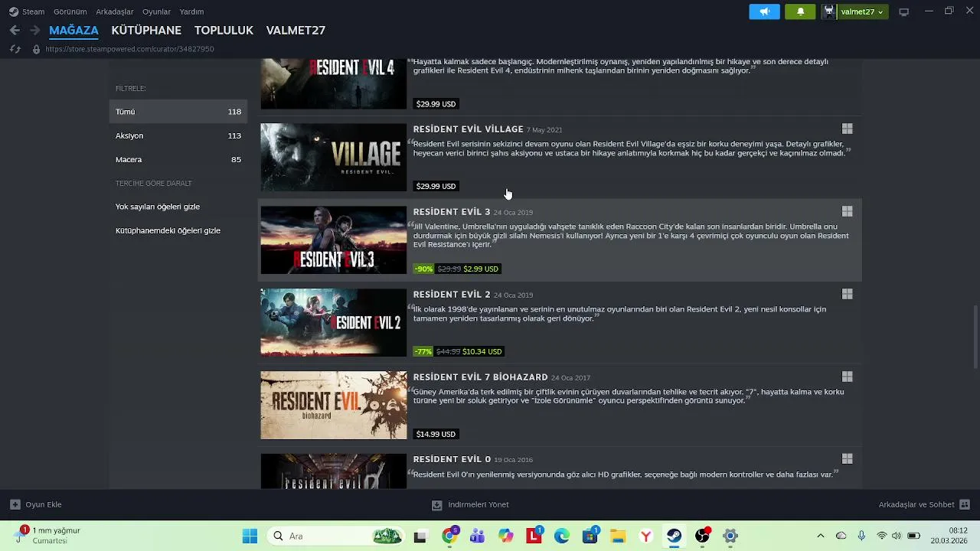Click the Resident Evil 3 cover thumbnail
Image resolution: width=980 pixels, height=551 pixels.
pos(334,240)
